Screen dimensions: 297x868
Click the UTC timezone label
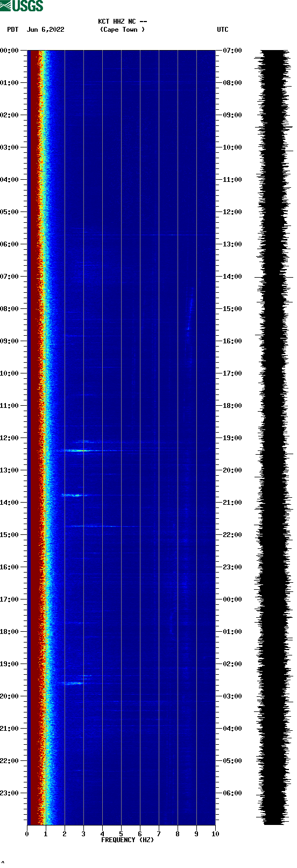[223, 30]
